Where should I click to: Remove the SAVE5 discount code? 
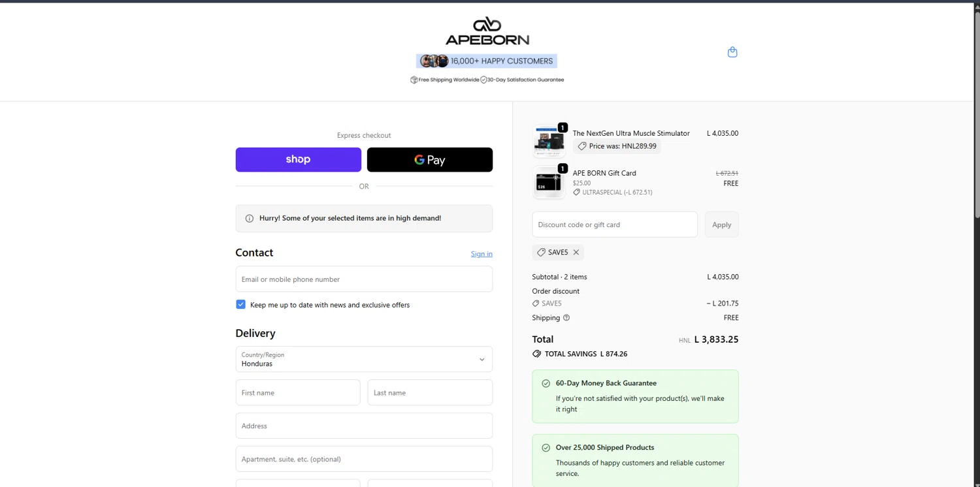click(576, 252)
